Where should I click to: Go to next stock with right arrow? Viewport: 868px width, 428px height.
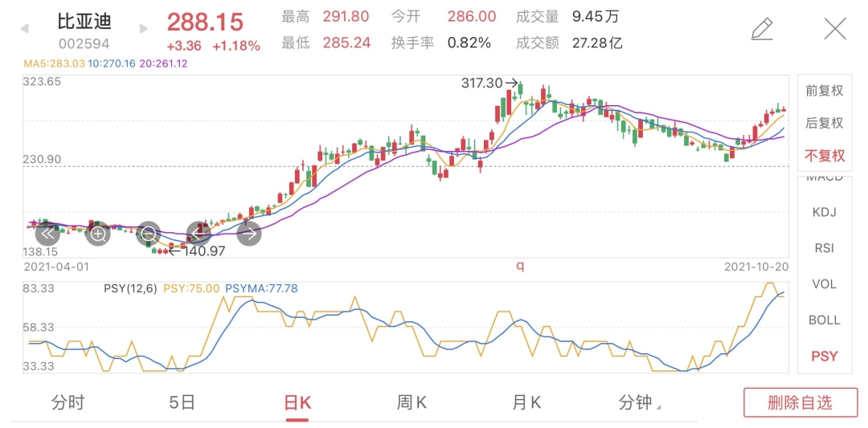pos(143,28)
